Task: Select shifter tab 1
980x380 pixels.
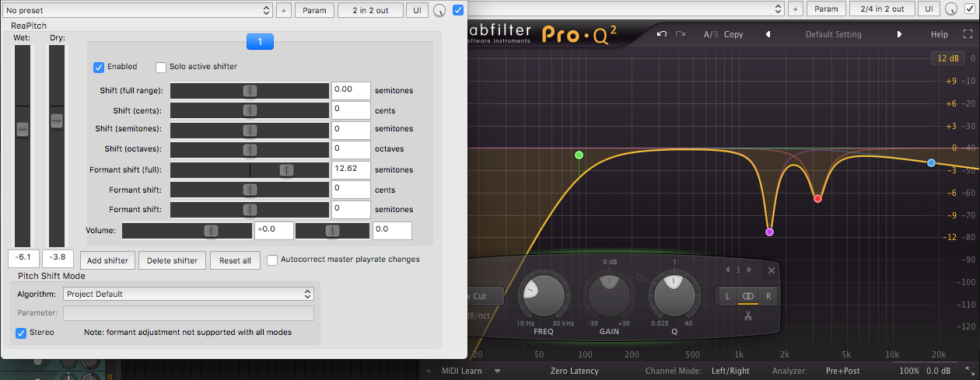Action: pyautogui.click(x=259, y=42)
